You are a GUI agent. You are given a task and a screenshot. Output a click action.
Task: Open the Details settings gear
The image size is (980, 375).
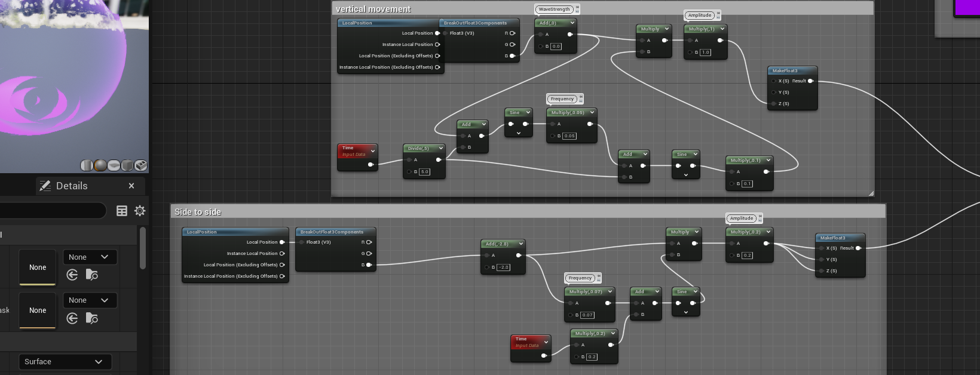tap(140, 211)
